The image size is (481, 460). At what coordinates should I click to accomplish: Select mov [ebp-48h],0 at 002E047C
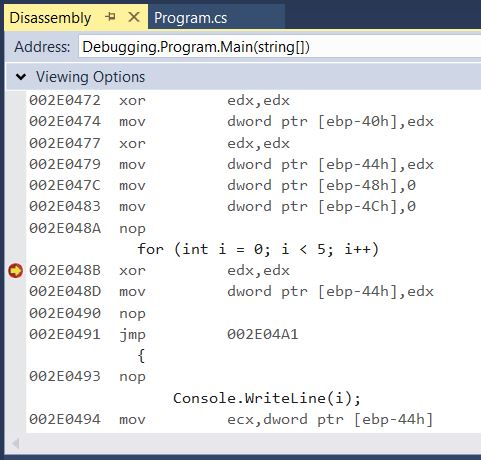coord(222,185)
